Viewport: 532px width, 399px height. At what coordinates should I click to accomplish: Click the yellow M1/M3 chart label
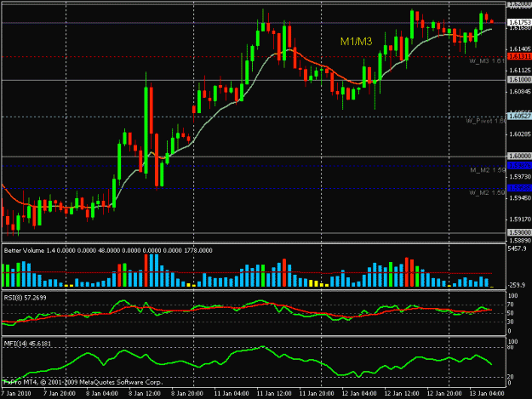click(357, 42)
